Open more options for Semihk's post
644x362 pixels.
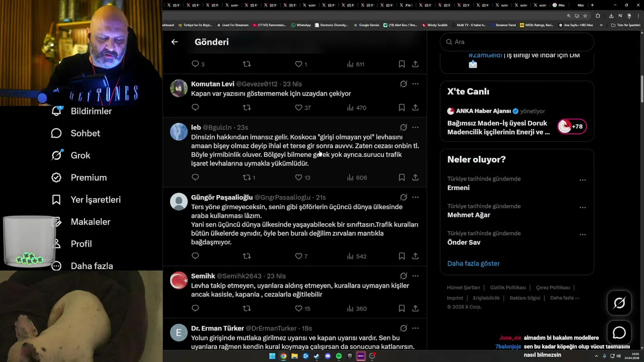(415, 276)
